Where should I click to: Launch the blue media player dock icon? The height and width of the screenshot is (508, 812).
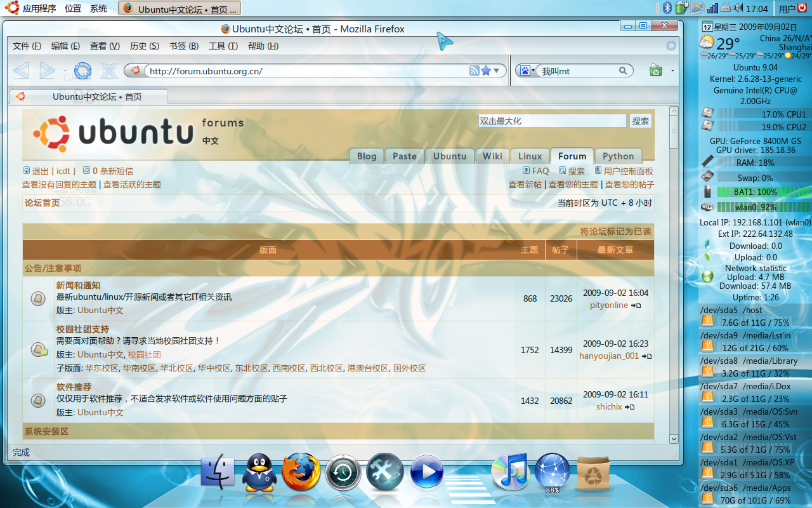(x=427, y=472)
